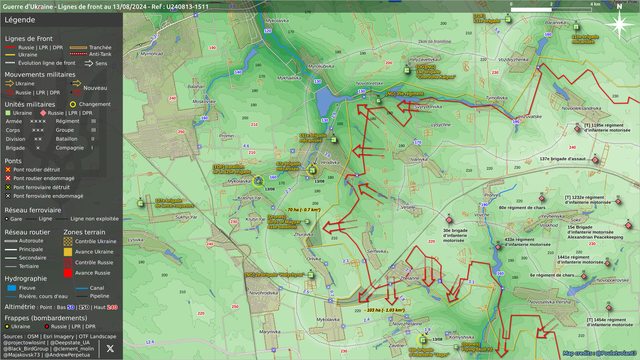Click the yellow-circled unit marker near Mykolaivka

click(258, 181)
